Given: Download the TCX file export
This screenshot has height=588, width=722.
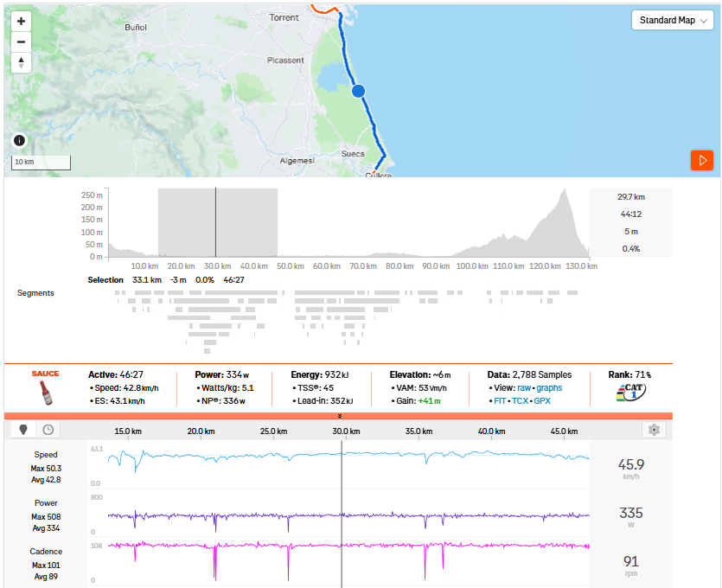Looking at the screenshot, I should (x=519, y=401).
